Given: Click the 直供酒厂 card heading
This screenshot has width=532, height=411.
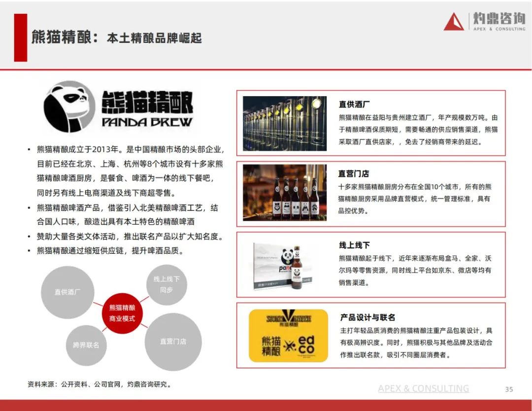Looking at the screenshot, I should coord(354,104).
